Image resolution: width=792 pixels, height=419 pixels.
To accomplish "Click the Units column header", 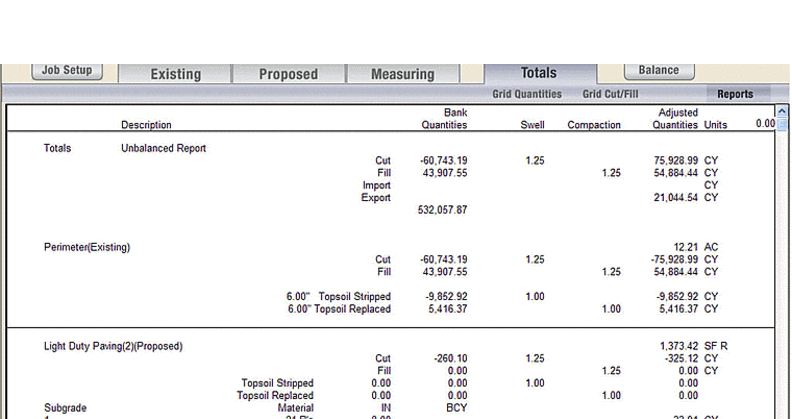I will pos(716,125).
